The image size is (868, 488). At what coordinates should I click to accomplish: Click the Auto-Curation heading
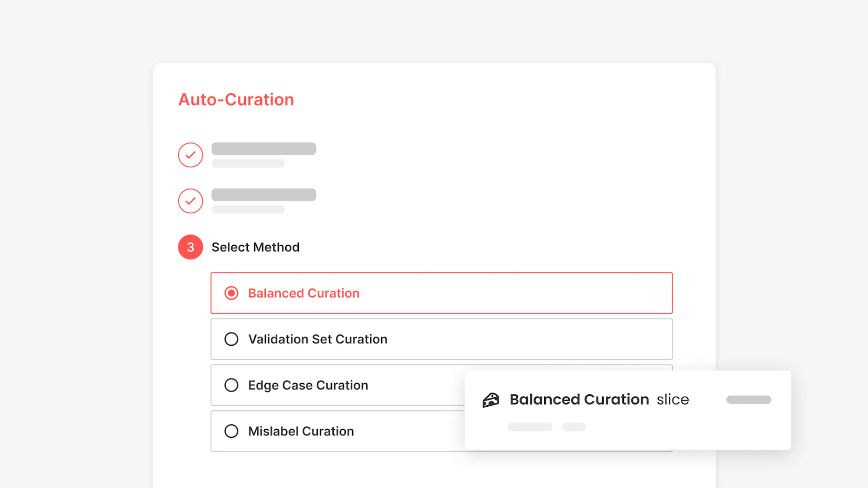(x=236, y=99)
